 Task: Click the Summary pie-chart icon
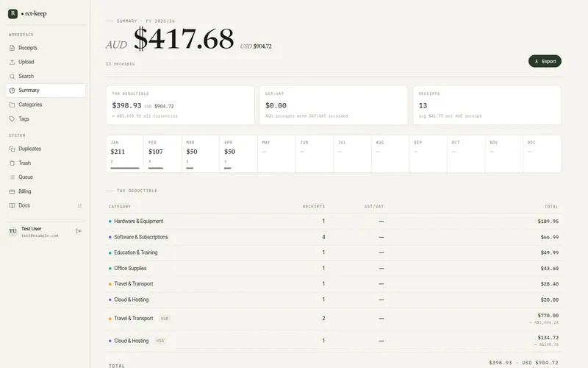click(x=12, y=91)
